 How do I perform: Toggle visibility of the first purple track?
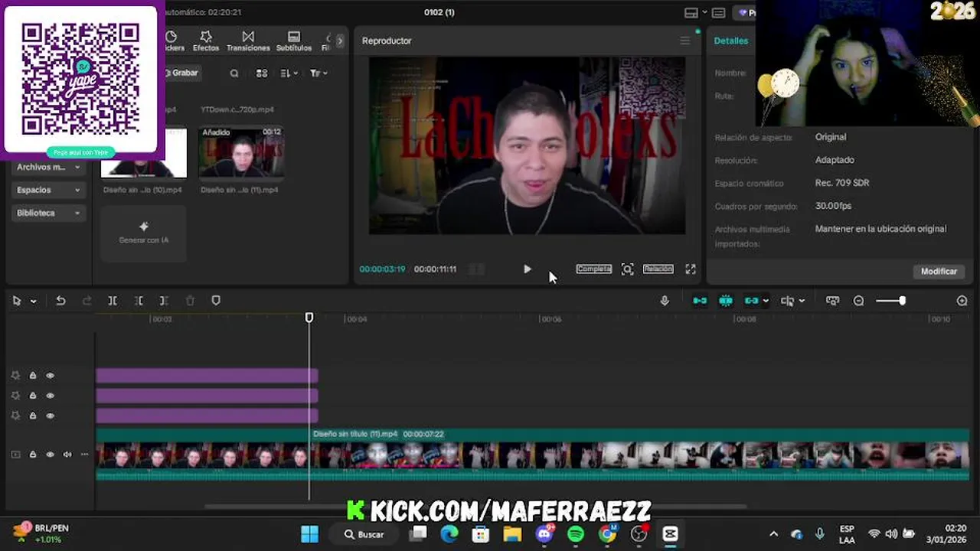tap(50, 376)
